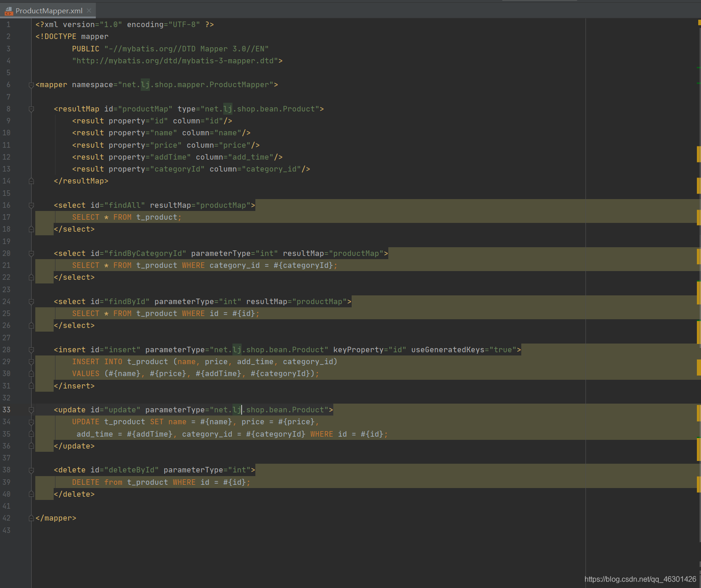Click line number 33 in the gutter
The width and height of the screenshot is (701, 588).
pos(6,410)
